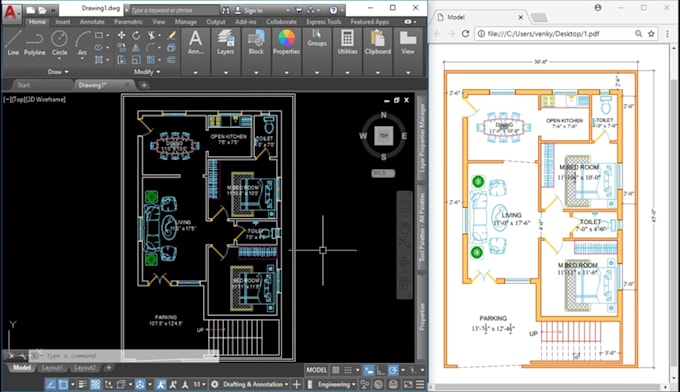Viewport: 680px width, 392px height.
Task: Open the Utilities calculator panel
Action: pos(347,42)
